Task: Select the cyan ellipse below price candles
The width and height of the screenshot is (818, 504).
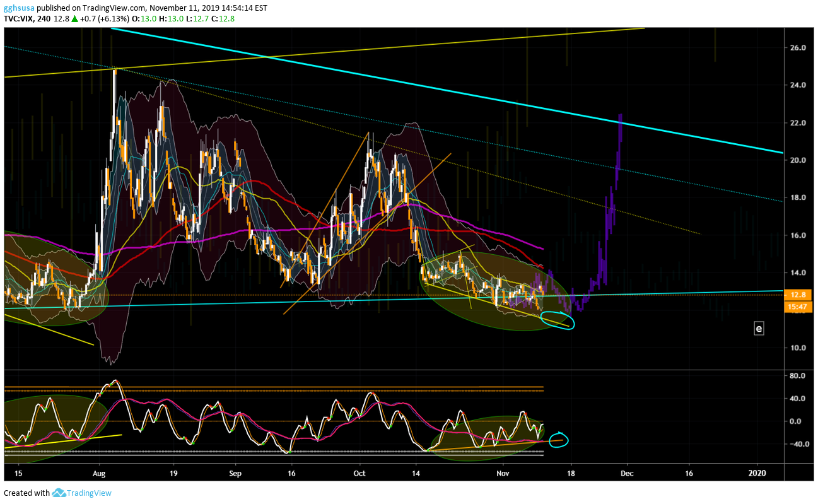Action: click(558, 320)
